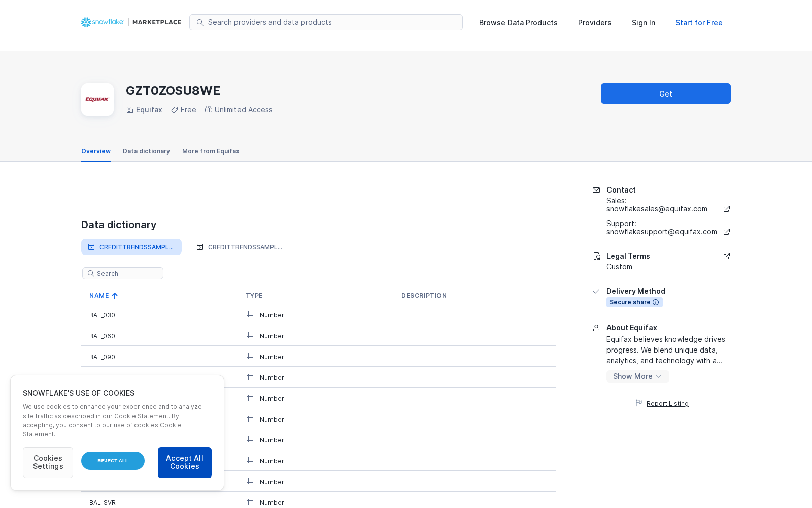Click the Custom legal terms text
The height and width of the screenshot is (508, 812).
(619, 267)
